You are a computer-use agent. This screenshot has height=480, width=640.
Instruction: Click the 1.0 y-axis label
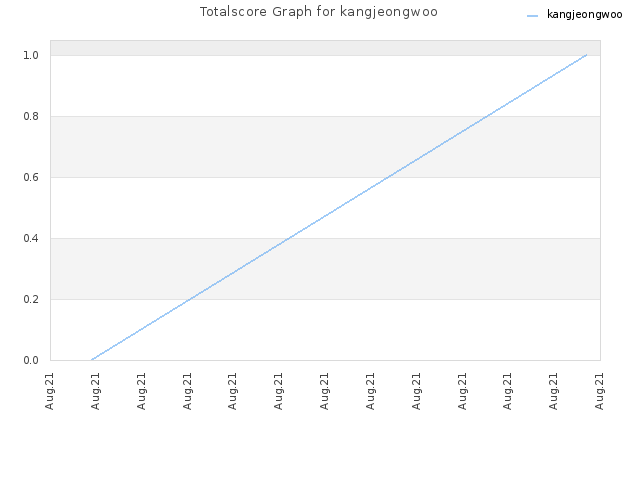click(x=31, y=55)
